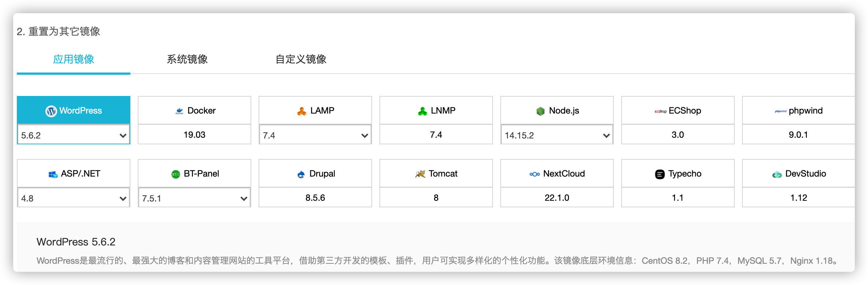Switch to the 自定义镜像 tab
Screen dimensions: 868x285
tap(301, 59)
